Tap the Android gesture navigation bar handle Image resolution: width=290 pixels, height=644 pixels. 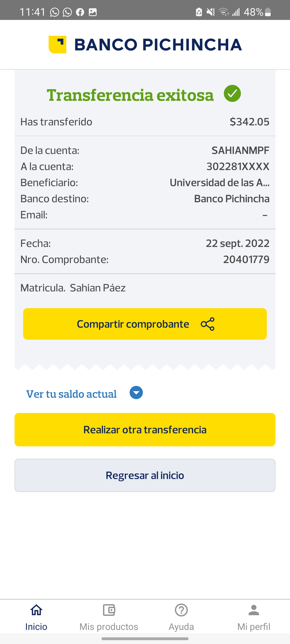point(145,639)
